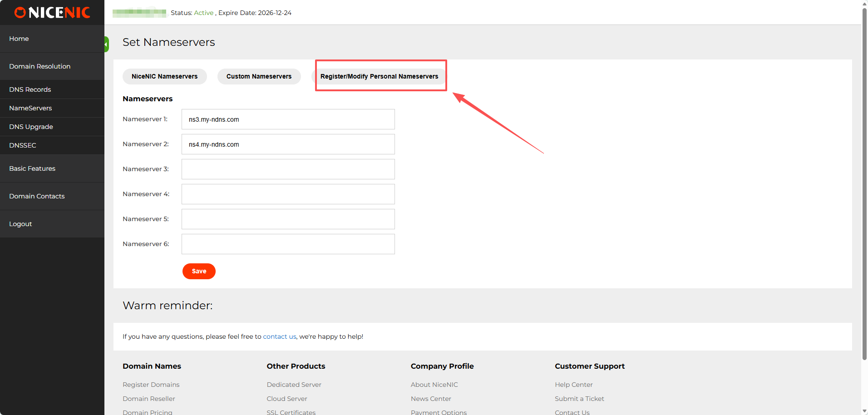The height and width of the screenshot is (415, 868).
Task: Click the Nameserver 6 input field
Action: click(x=288, y=244)
